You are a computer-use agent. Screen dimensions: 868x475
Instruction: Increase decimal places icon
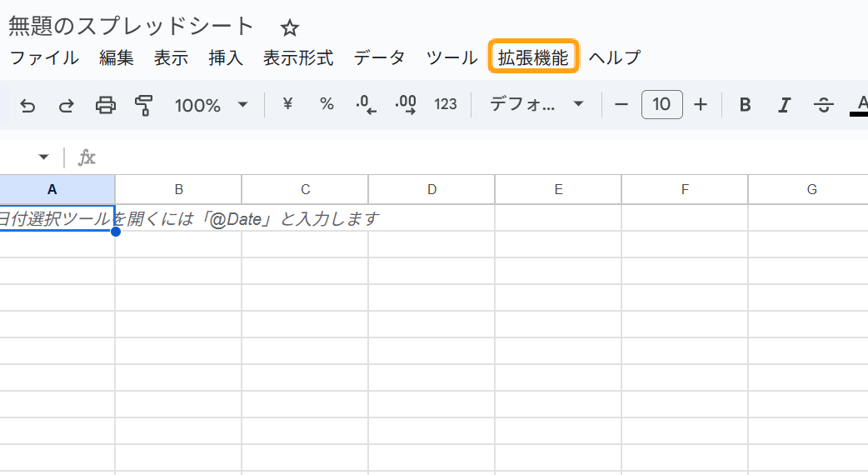pyautogui.click(x=406, y=104)
